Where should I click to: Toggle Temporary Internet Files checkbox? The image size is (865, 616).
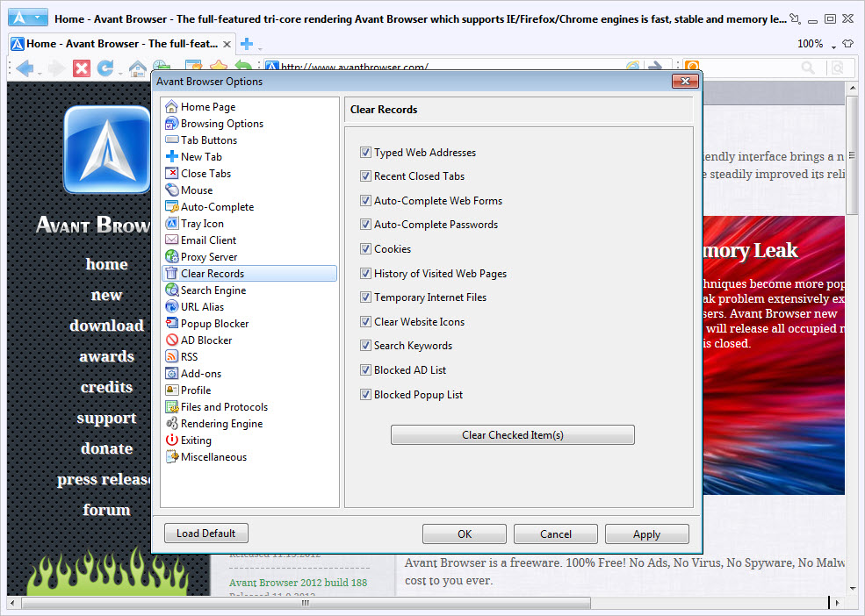pos(365,297)
